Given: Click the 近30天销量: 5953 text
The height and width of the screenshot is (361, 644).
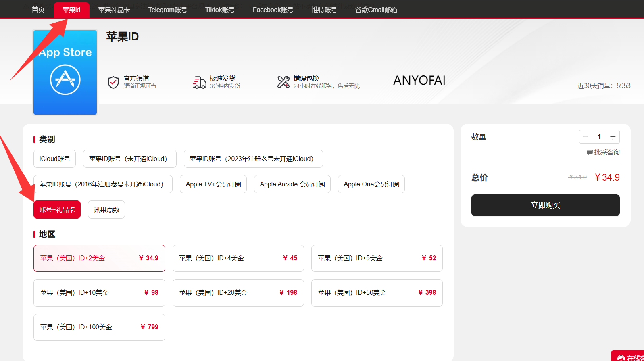Looking at the screenshot, I should (x=604, y=86).
